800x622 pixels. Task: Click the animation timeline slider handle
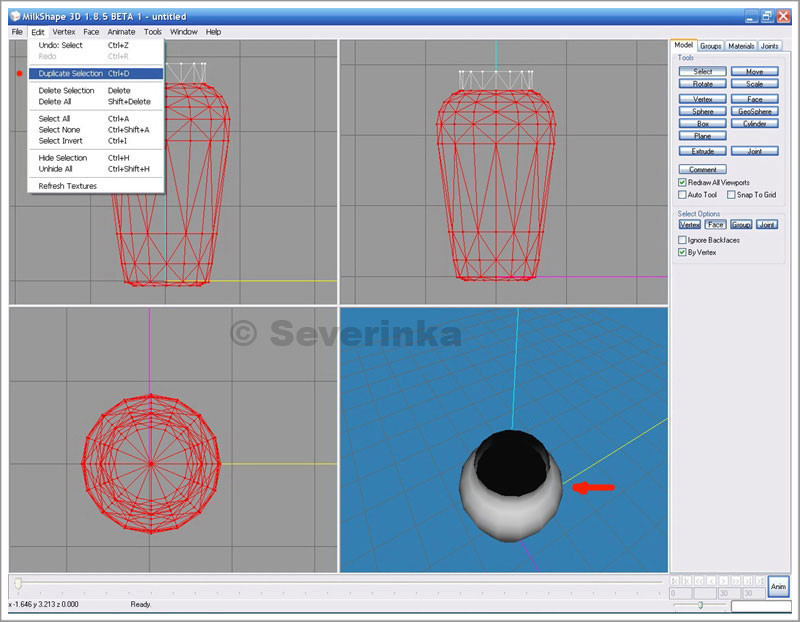(18, 583)
